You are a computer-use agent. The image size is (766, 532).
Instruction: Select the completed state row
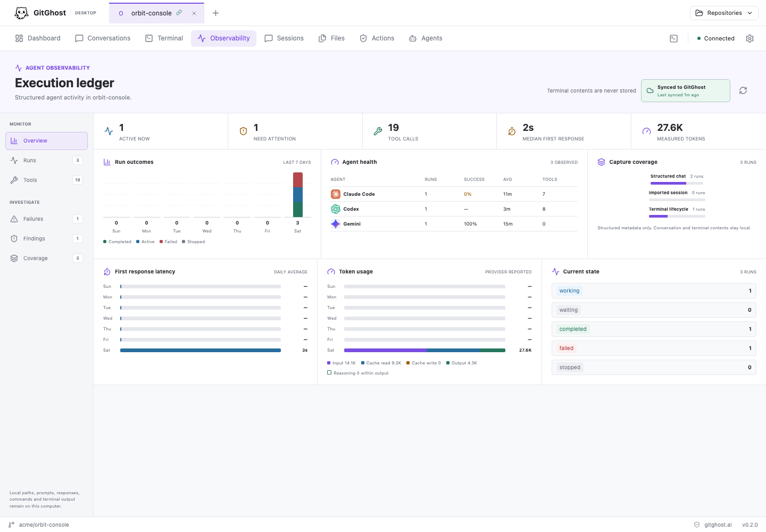tap(654, 329)
